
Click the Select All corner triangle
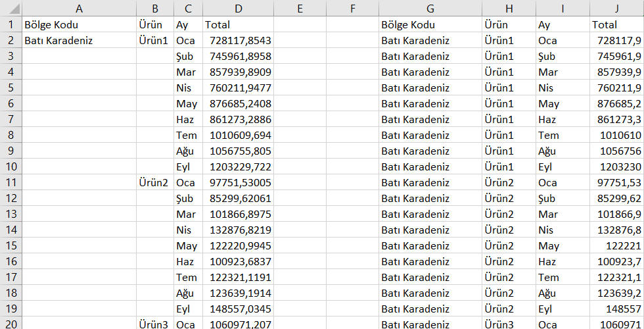pyautogui.click(x=11, y=8)
